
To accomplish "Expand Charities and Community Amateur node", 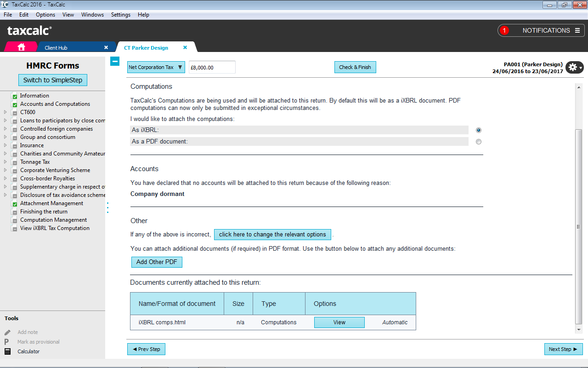I will (5, 154).
